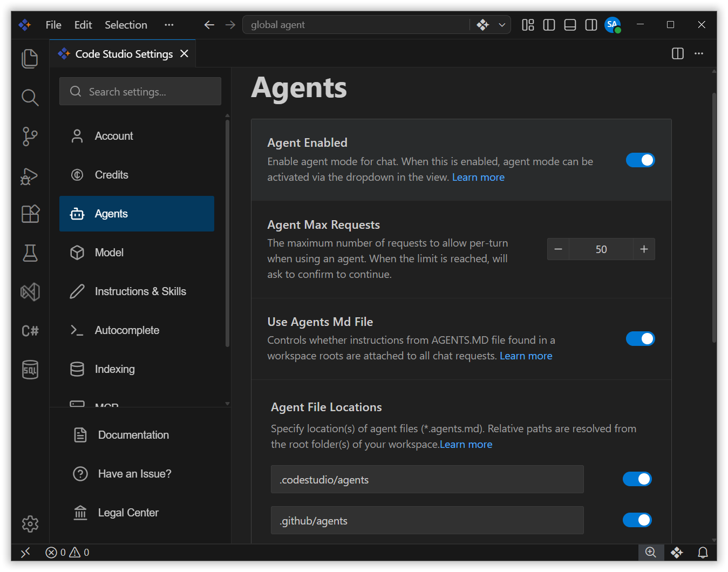Screen dimensions: 728x572
Task: Open the notifications bell
Action: pyautogui.click(x=703, y=552)
